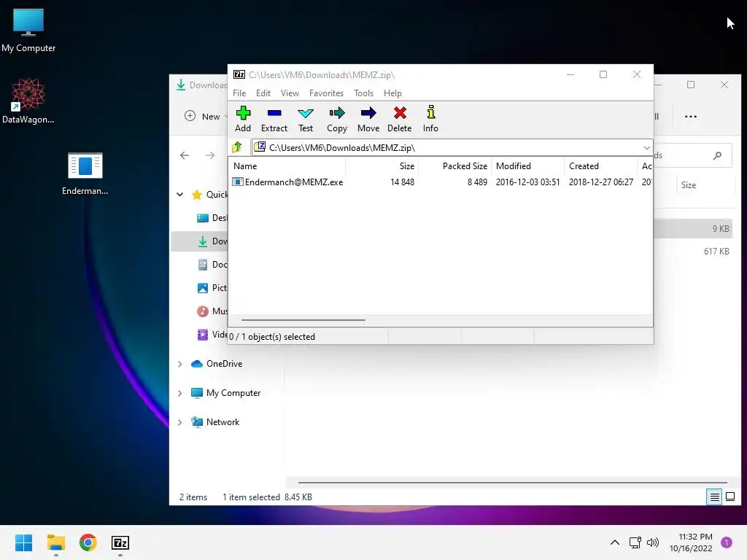Switch Explorer to large icons view
The image size is (747, 560).
click(x=729, y=497)
